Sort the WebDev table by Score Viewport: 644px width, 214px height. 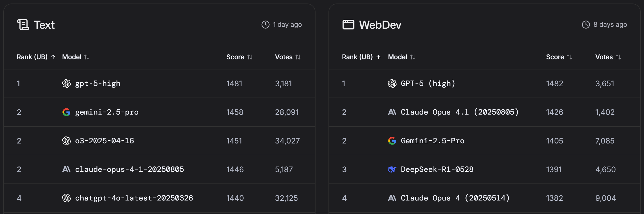(559, 57)
